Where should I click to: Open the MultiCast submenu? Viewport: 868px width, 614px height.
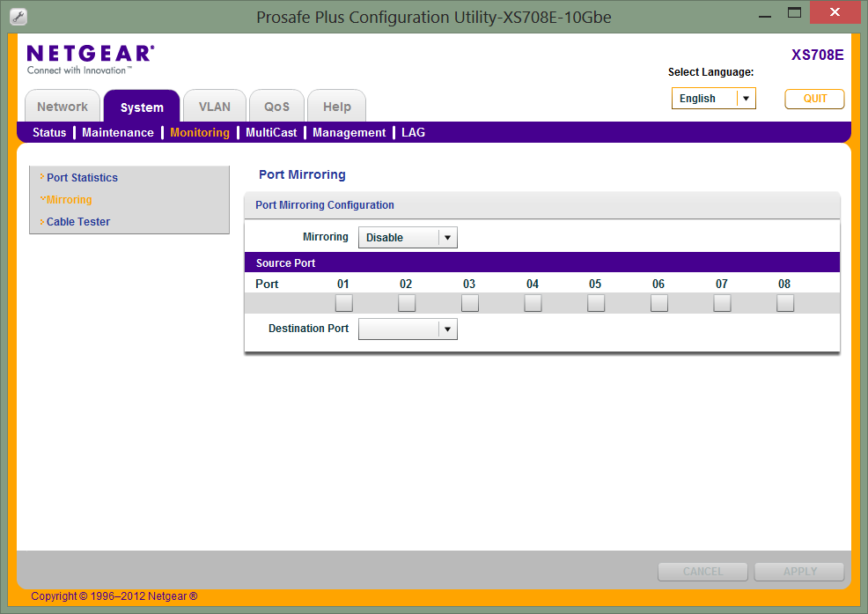271,132
